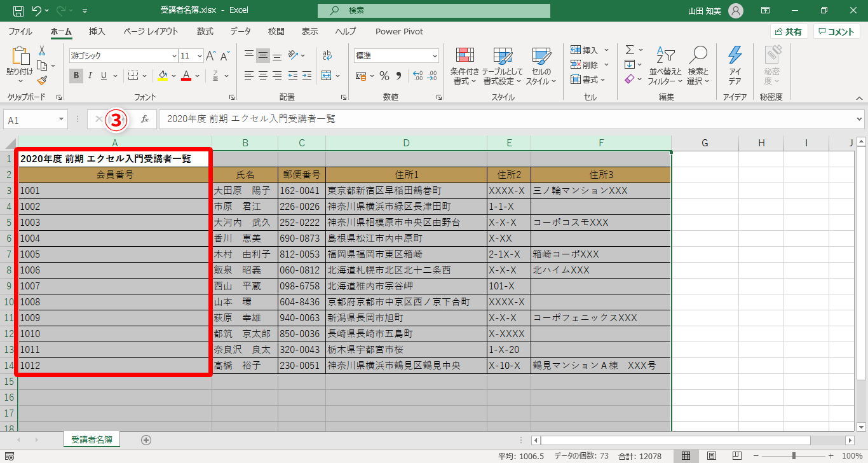Toggle align text right
The image size is (868, 463).
pyautogui.click(x=277, y=76)
